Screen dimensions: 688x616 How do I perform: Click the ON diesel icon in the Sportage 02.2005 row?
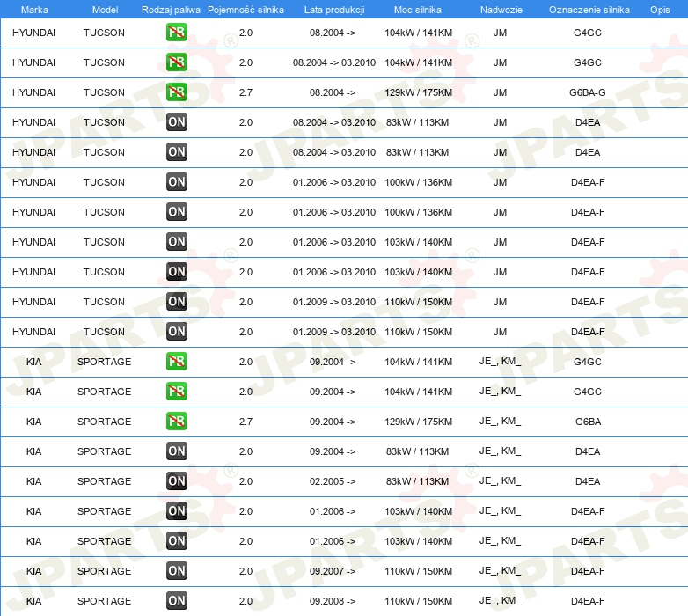[x=176, y=481]
